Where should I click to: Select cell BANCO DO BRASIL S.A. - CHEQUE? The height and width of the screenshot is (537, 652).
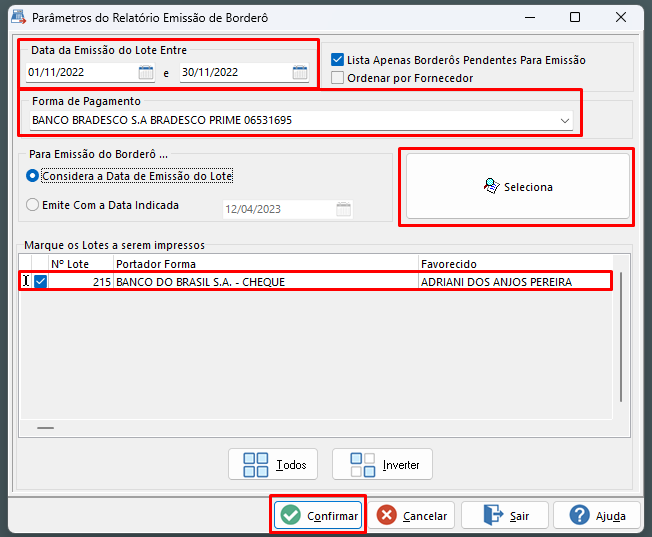click(266, 282)
